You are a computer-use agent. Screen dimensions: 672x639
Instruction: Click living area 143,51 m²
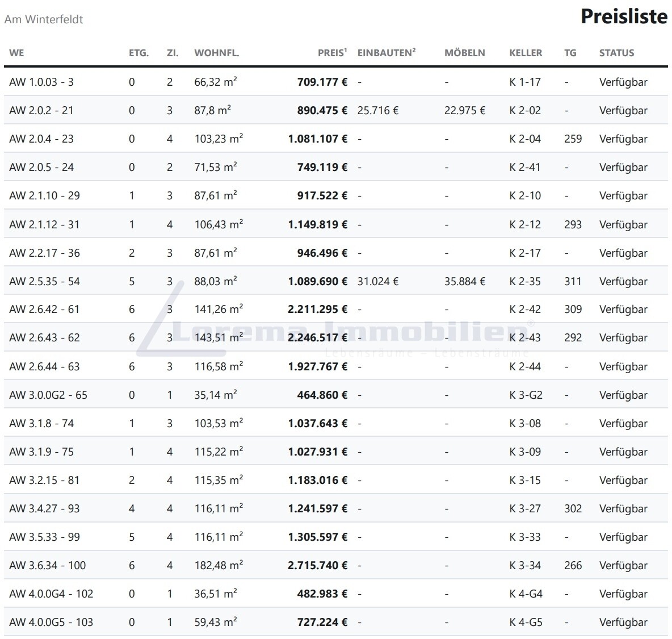click(x=219, y=337)
